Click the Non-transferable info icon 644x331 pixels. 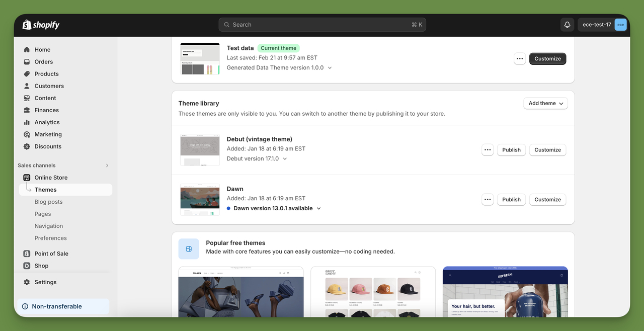pos(25,306)
